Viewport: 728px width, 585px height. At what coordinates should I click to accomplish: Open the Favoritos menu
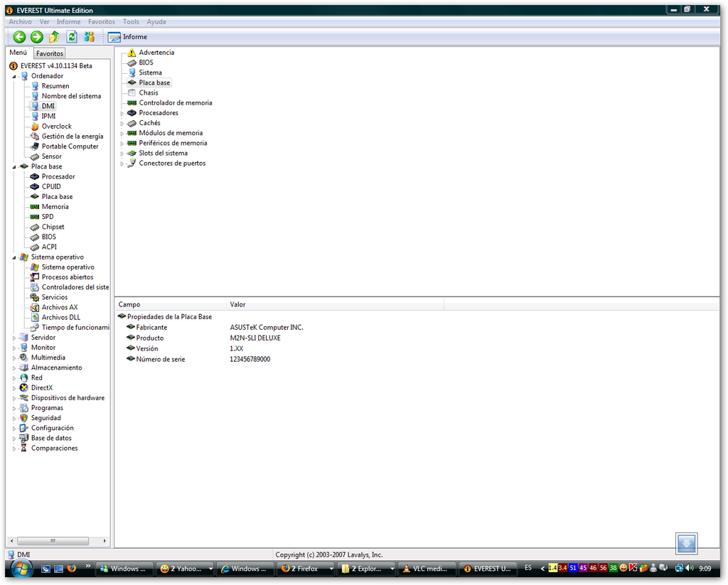point(101,22)
